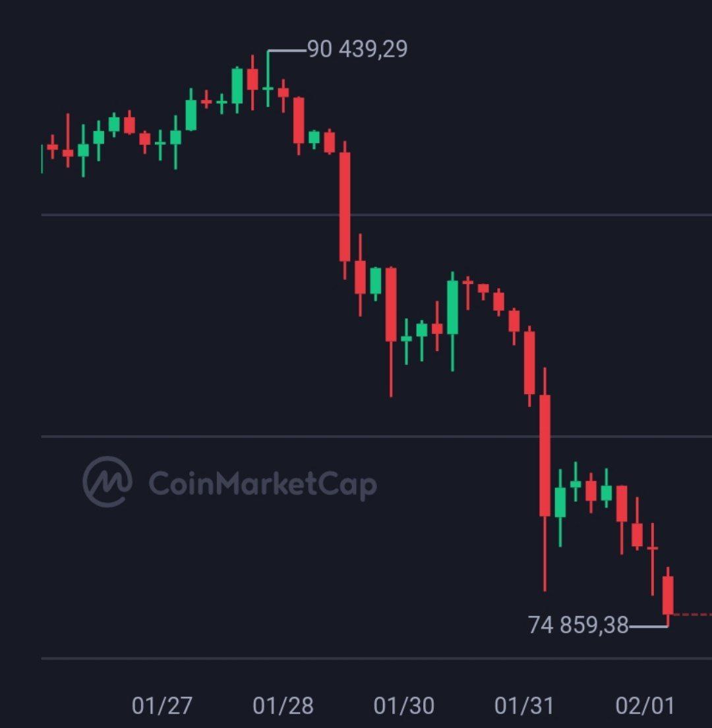
Task: Click the CoinMarketCap logo icon
Action: pyautogui.click(x=107, y=482)
